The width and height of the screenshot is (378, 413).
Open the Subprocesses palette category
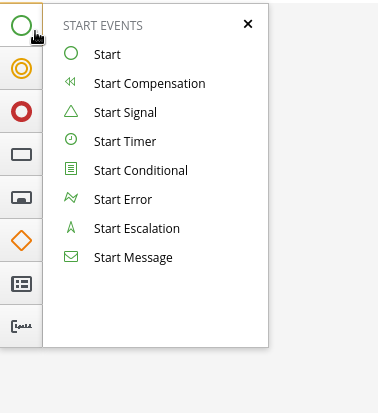21,197
